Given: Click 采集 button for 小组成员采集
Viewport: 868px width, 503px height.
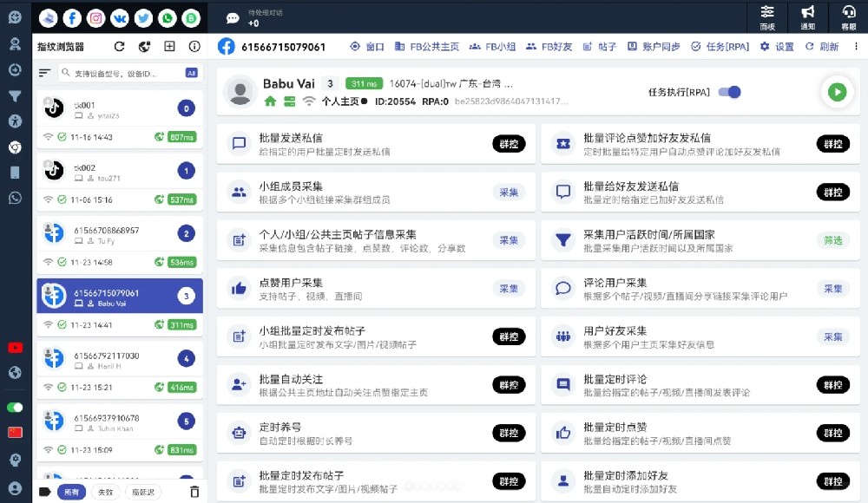Looking at the screenshot, I should pyautogui.click(x=509, y=192).
